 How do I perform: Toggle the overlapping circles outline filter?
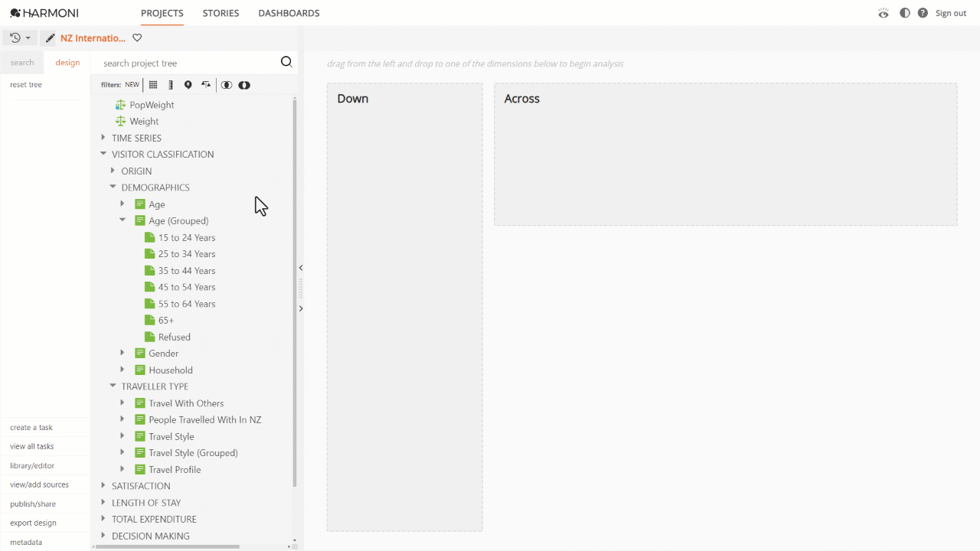227,85
